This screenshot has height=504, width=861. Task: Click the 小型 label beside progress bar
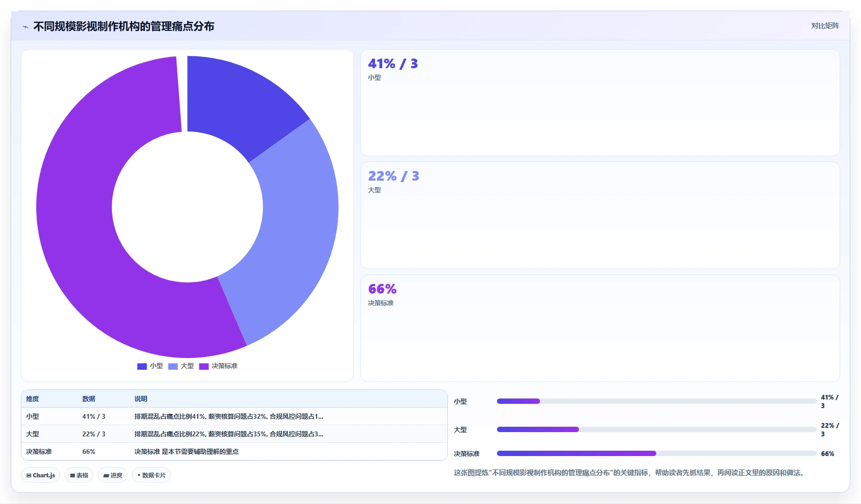click(460, 402)
